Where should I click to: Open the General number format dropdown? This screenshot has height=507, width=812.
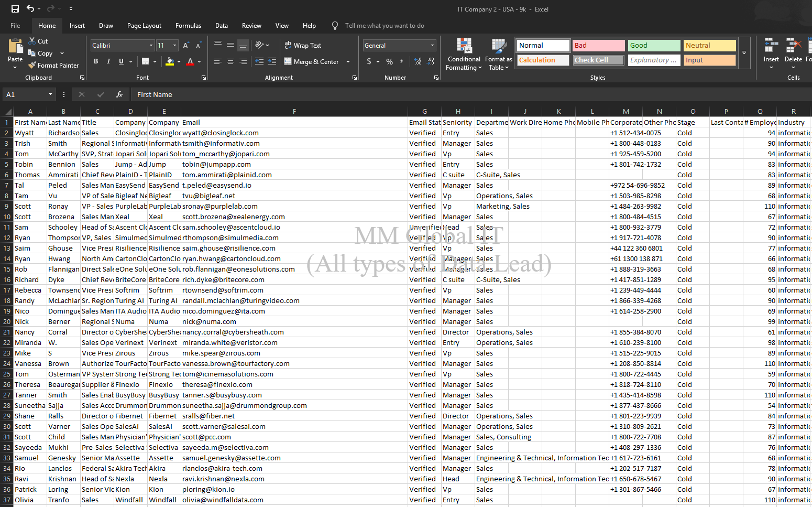(x=432, y=46)
